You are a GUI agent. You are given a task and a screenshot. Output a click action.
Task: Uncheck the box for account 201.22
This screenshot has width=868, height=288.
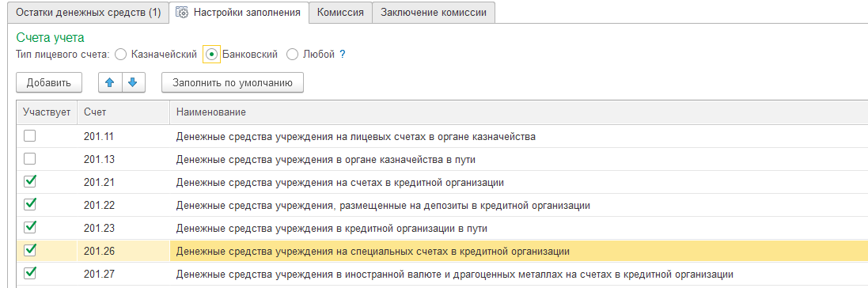pos(30,205)
